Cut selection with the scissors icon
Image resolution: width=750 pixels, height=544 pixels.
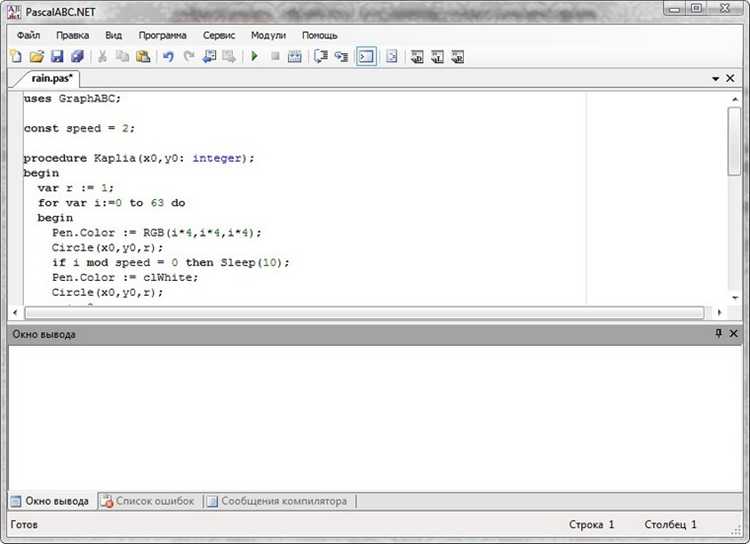click(x=102, y=57)
